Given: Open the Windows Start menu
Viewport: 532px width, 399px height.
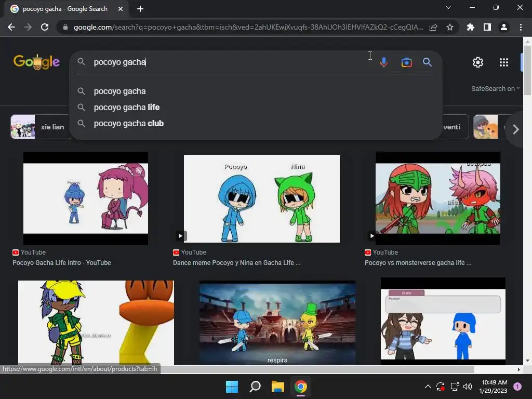Looking at the screenshot, I should 232,387.
